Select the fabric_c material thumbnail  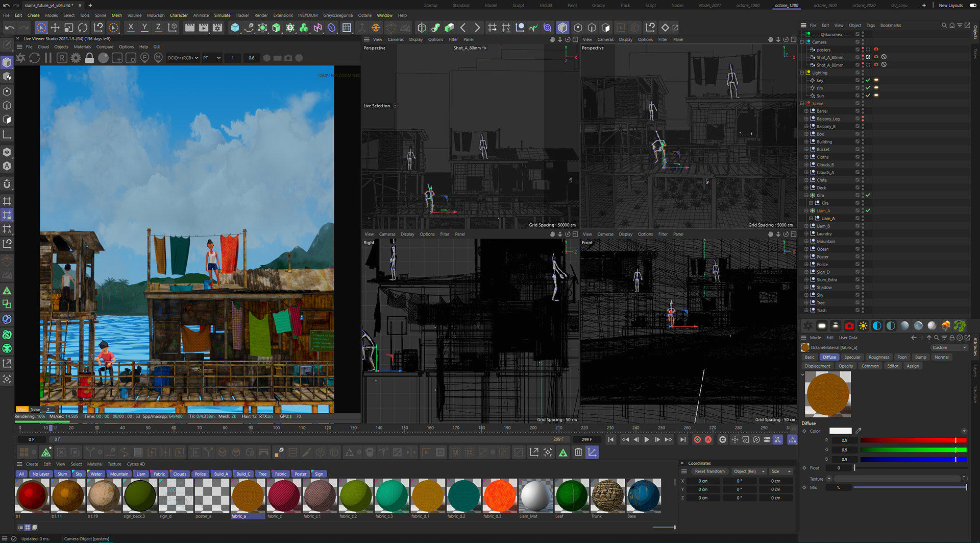[283, 495]
